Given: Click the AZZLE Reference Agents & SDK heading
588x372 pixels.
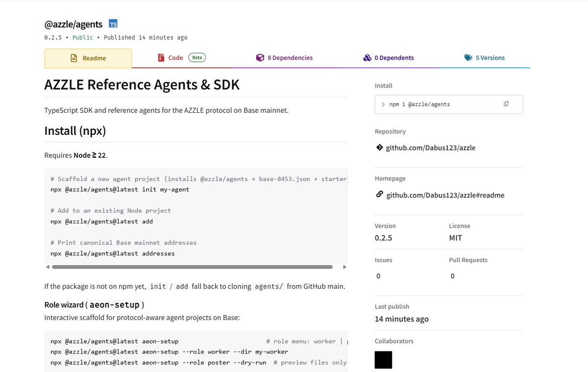Looking at the screenshot, I should tap(142, 84).
